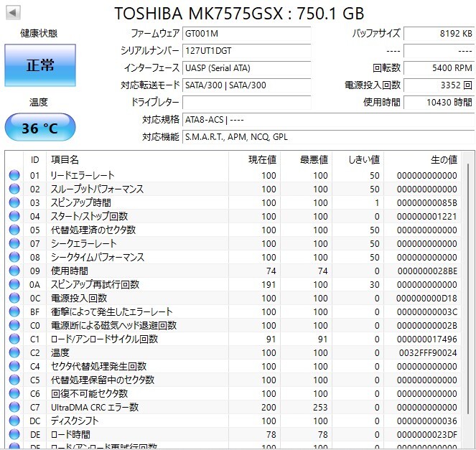Click the status orb for ID 03

[14, 202]
